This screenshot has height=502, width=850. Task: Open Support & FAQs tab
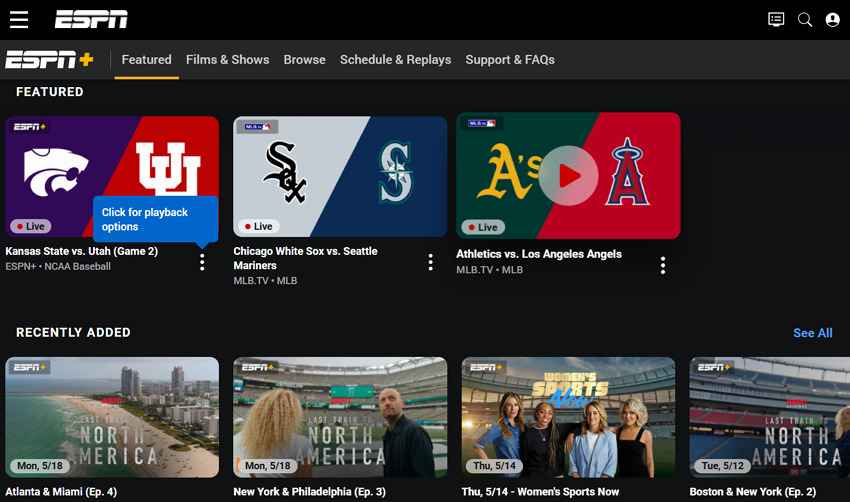point(510,60)
